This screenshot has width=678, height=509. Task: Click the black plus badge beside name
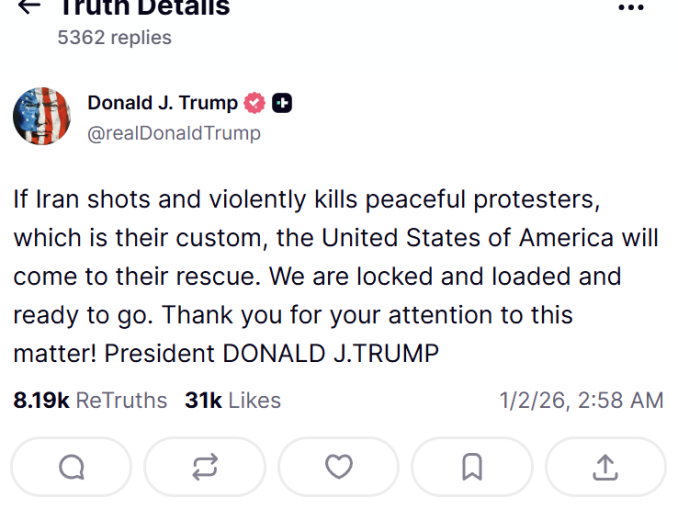282,103
